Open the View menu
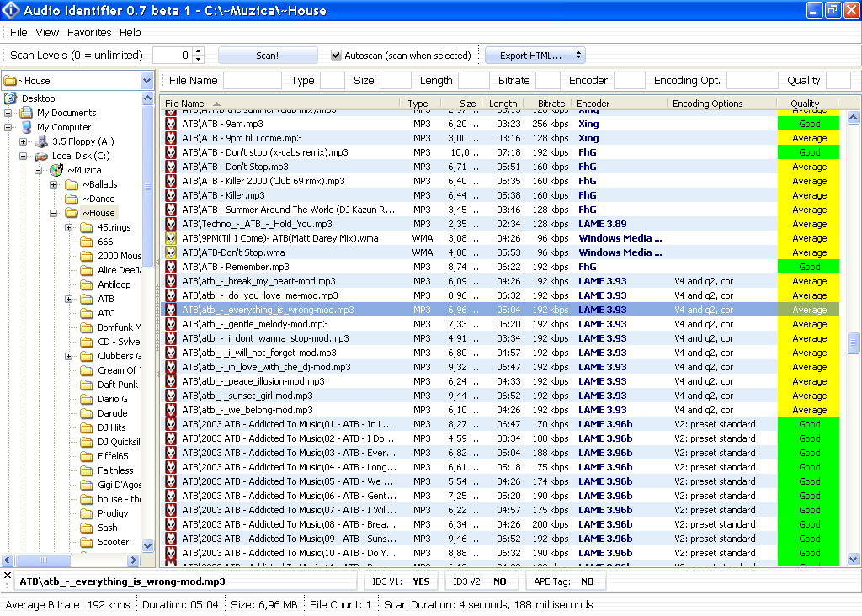The image size is (862, 616). 47,32
